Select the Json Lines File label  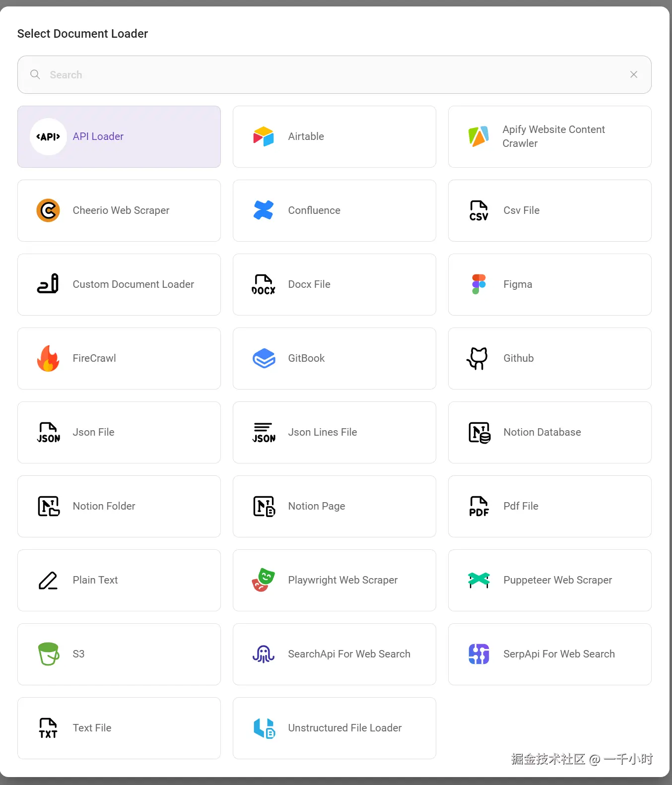tap(323, 432)
